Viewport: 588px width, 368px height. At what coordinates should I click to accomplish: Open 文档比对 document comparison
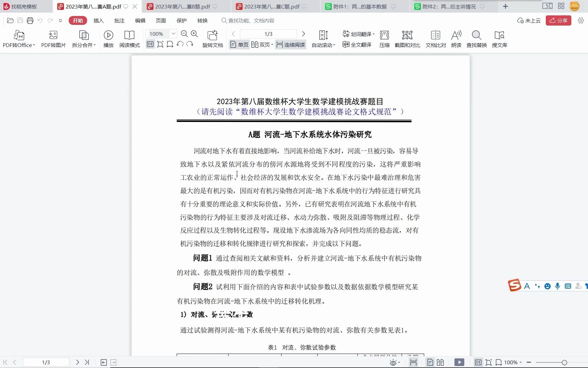[435, 39]
